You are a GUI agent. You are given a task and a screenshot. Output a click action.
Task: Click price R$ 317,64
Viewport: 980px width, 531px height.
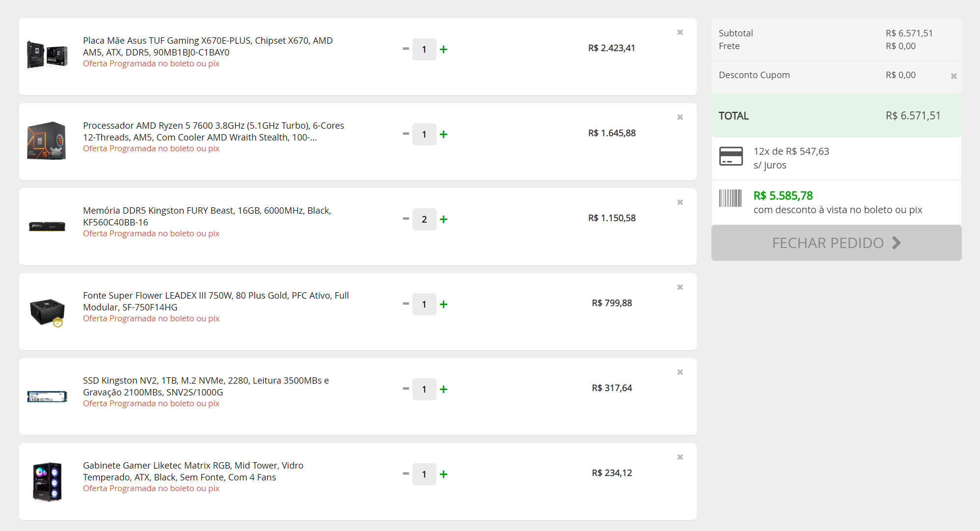pyautogui.click(x=612, y=388)
